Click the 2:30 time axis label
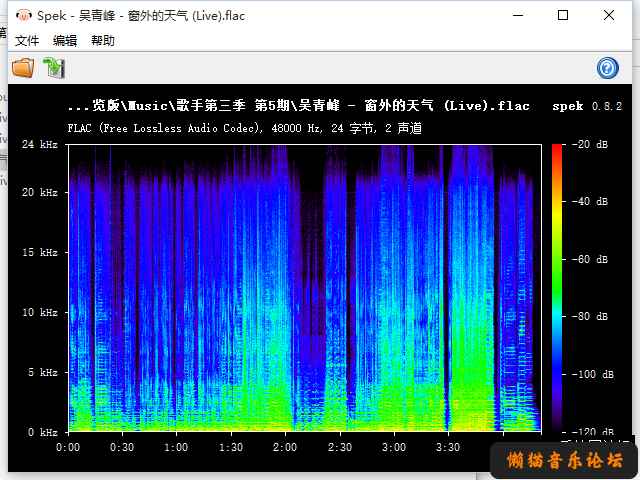 340,447
